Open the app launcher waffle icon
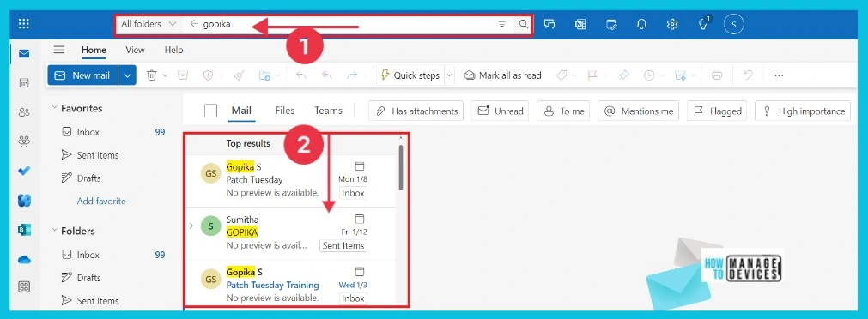Viewport: 868px width, 319px height. point(24,24)
